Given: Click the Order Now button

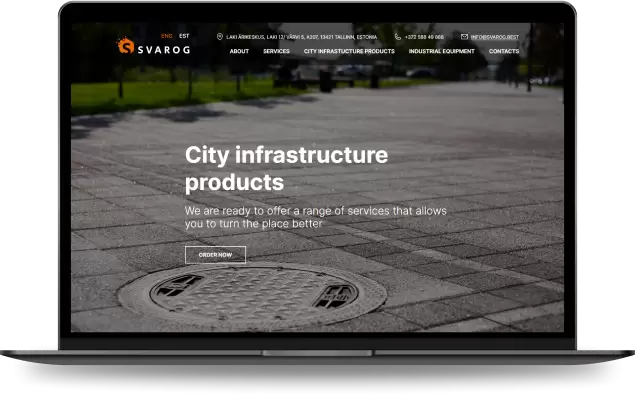Looking at the screenshot, I should 215,255.
